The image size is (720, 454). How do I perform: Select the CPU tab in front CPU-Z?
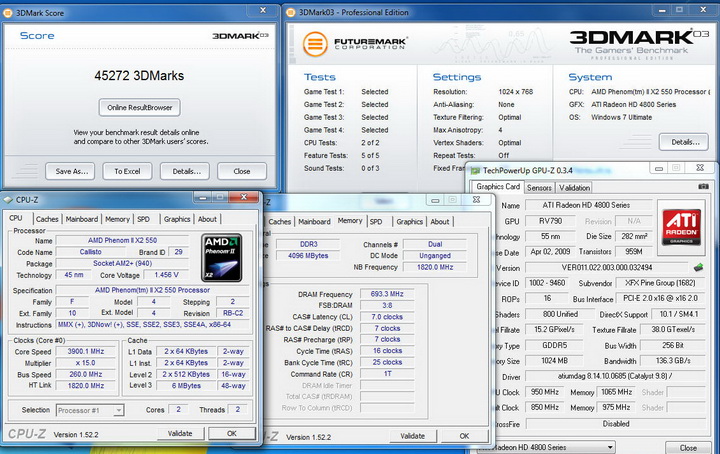click(x=16, y=218)
